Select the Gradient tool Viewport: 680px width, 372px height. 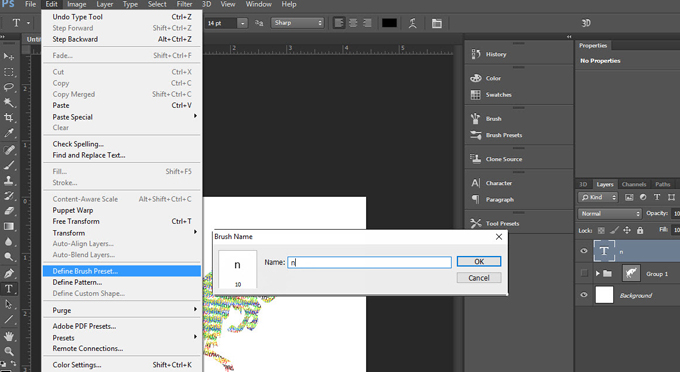point(9,226)
